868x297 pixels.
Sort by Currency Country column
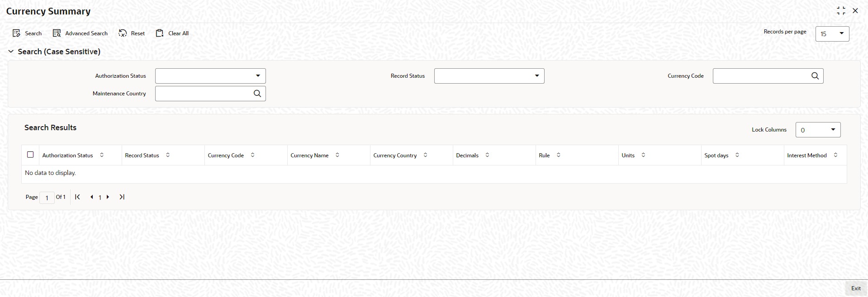(425, 155)
